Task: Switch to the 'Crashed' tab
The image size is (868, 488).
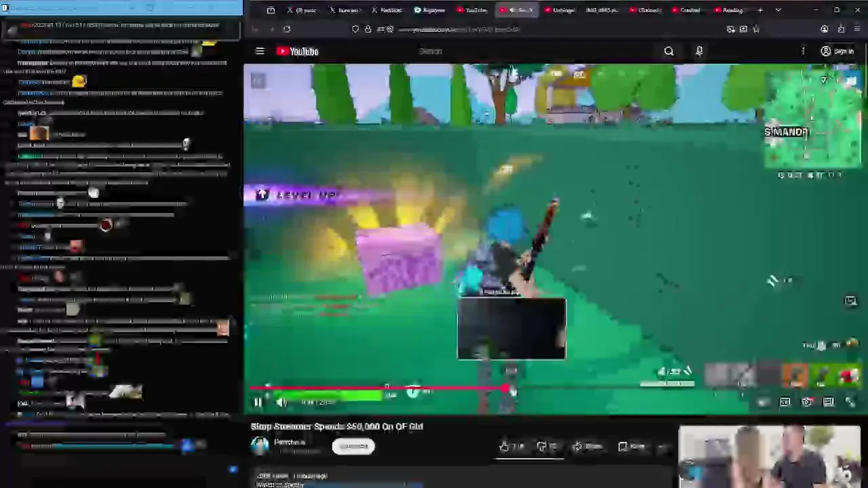Action: point(686,10)
